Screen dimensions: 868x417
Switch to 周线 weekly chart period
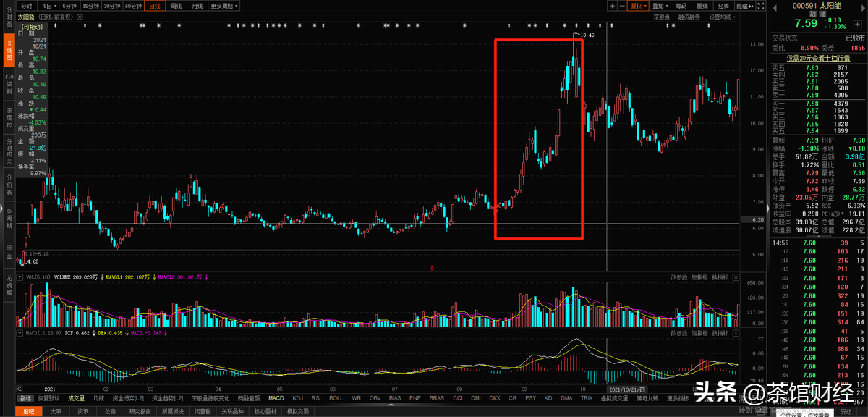point(176,6)
